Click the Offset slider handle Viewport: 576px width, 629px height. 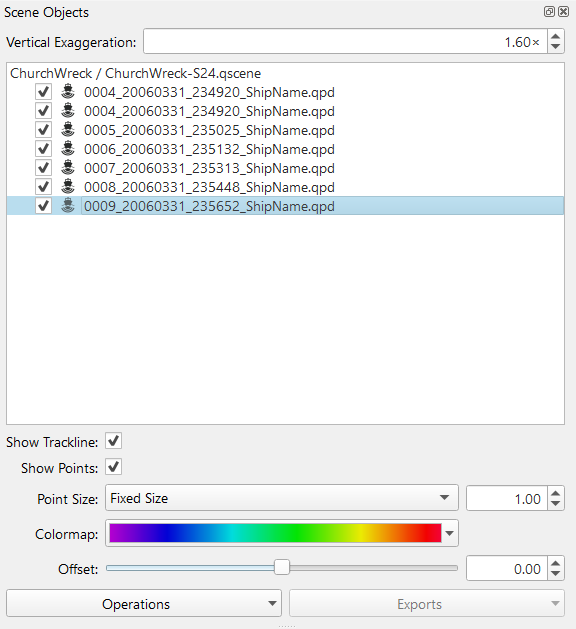pos(282,567)
